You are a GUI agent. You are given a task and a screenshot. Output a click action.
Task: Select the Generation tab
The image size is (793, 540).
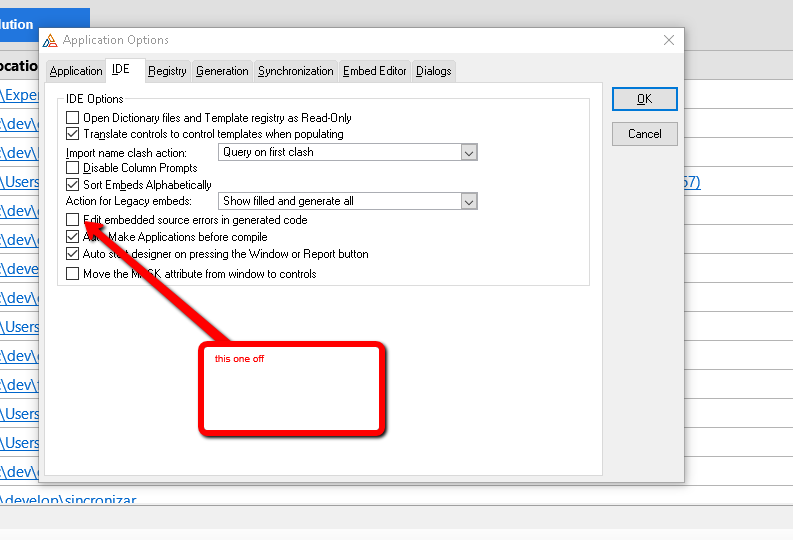click(222, 71)
